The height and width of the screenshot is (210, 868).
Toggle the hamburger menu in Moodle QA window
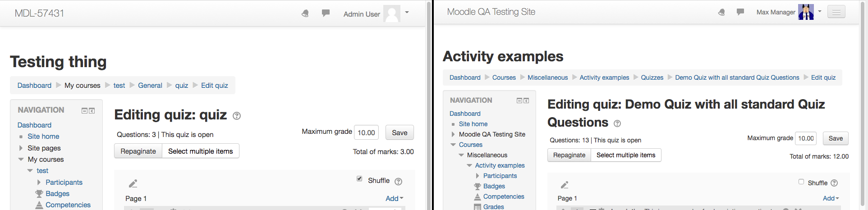click(x=836, y=12)
